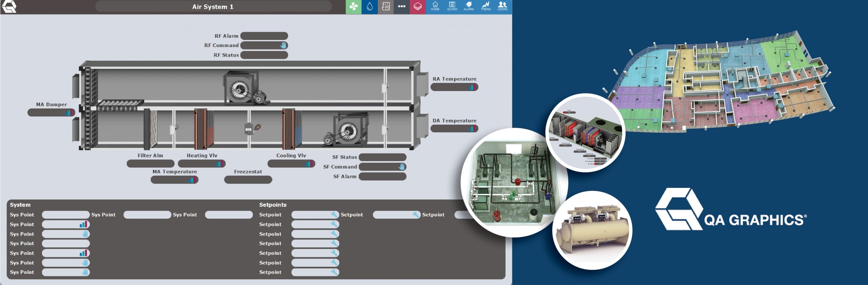The width and height of the screenshot is (868, 285).
Task: Open the TREND page
Action: 486,6
